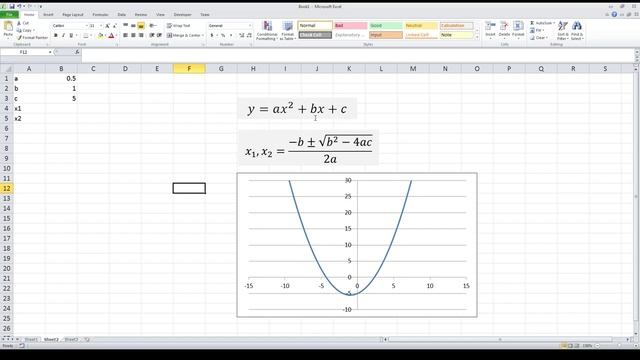Switch to Page Layout tab

point(73,14)
